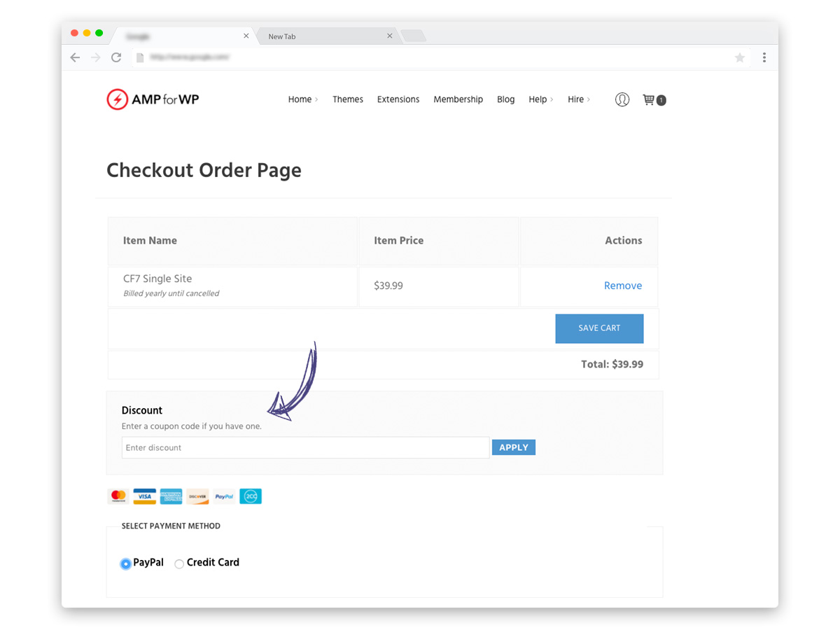Expand the Hire menu dropdown
The image size is (840, 630).
point(578,99)
